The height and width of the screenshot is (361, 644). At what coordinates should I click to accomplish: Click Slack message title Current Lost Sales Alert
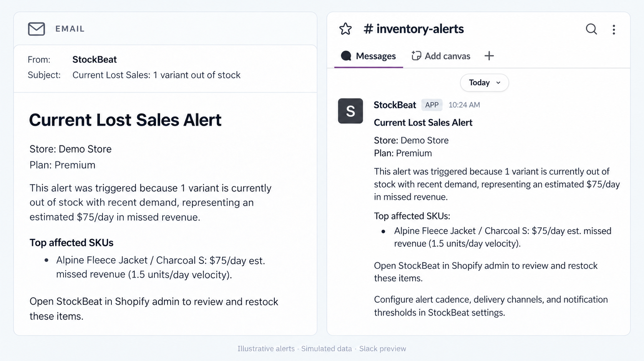tap(423, 123)
